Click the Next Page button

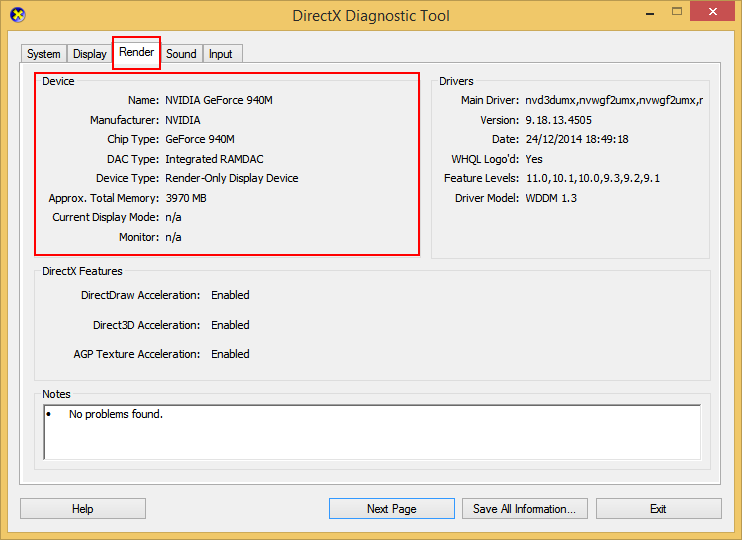[x=392, y=509]
